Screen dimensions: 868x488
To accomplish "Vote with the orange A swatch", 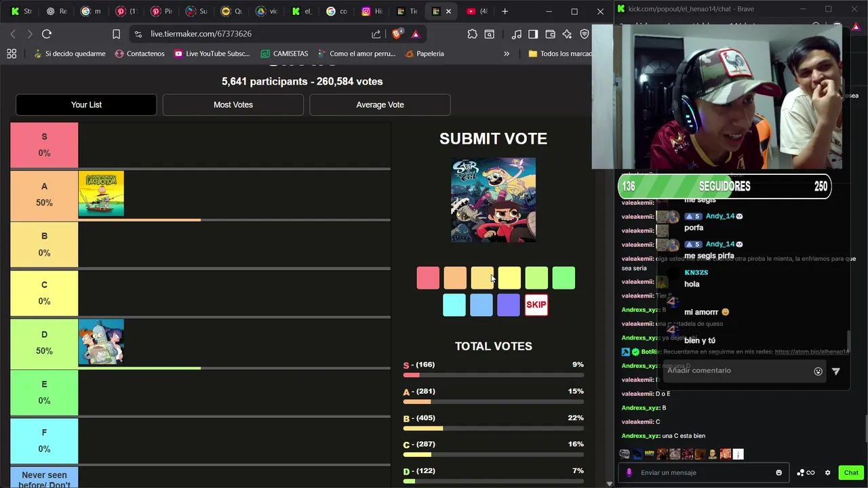I will pyautogui.click(x=455, y=278).
